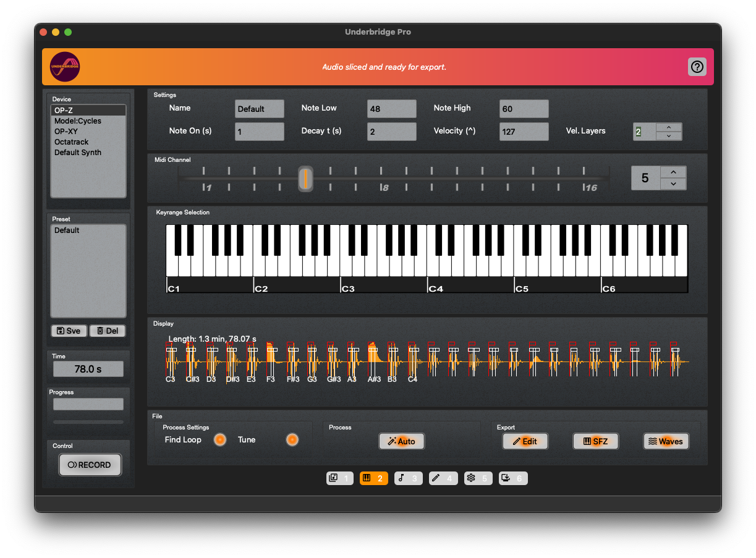
Task: Run Auto processing with wand button
Action: coord(402,441)
